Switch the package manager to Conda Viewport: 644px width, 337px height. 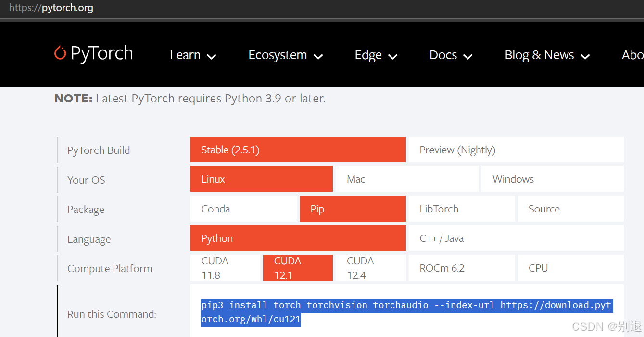click(x=243, y=209)
